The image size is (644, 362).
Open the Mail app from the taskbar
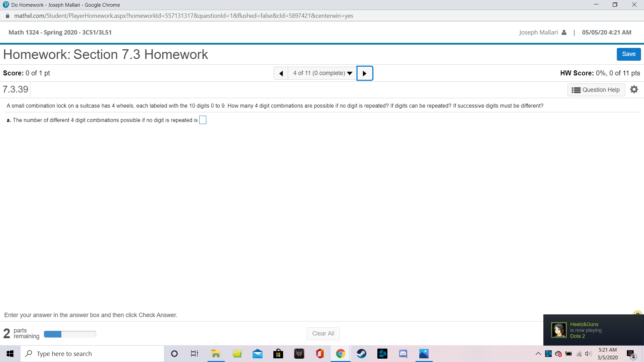coord(257,353)
